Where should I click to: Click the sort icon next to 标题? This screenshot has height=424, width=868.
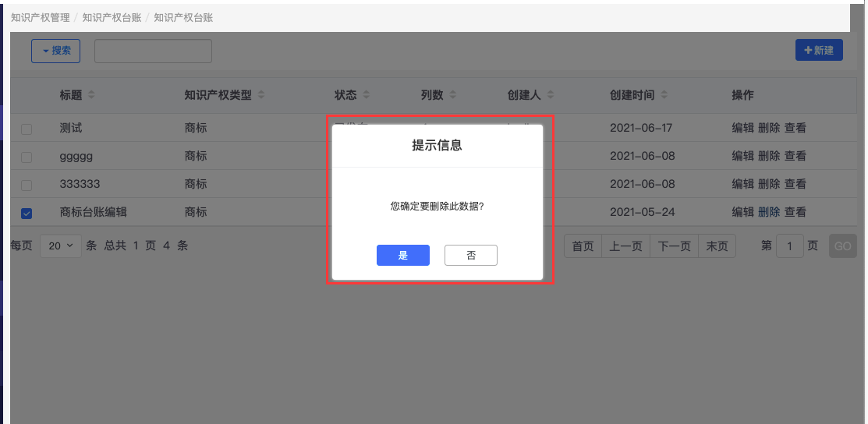point(91,95)
